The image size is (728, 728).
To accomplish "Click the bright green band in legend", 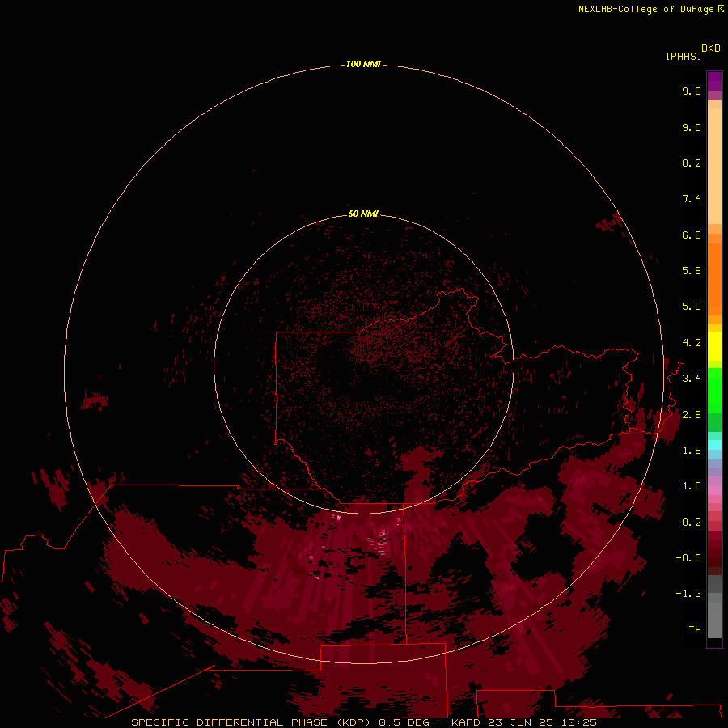I will coord(714,390).
